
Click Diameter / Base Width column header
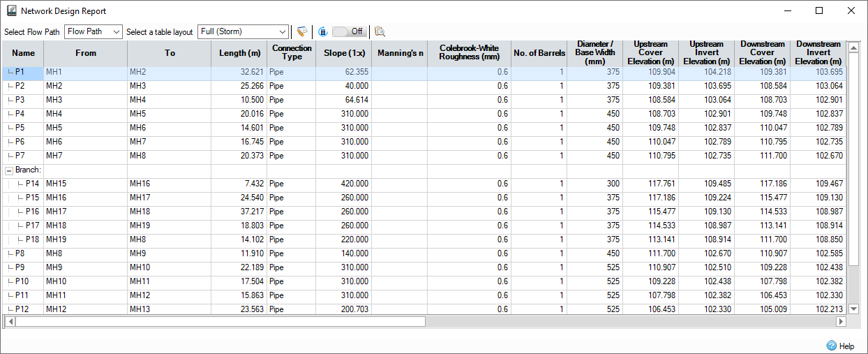(x=595, y=53)
